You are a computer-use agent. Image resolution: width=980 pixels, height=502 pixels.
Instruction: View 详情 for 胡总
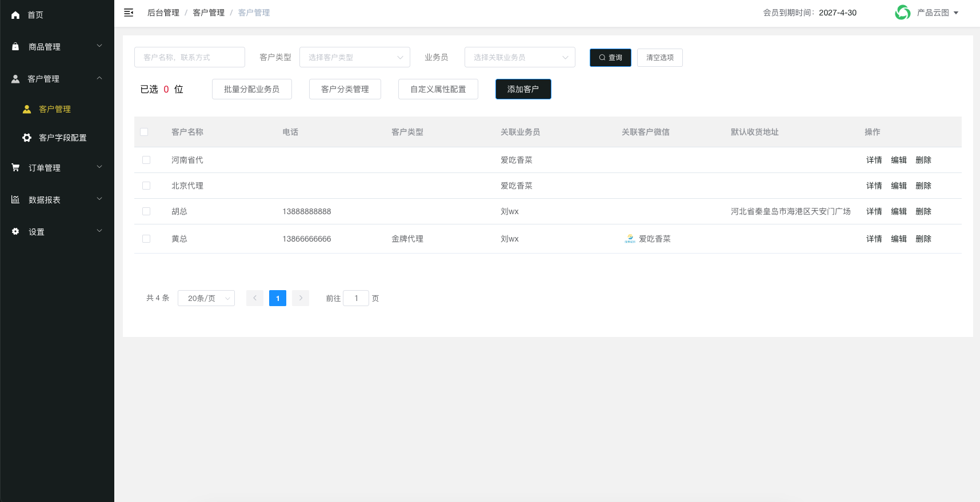coord(874,211)
